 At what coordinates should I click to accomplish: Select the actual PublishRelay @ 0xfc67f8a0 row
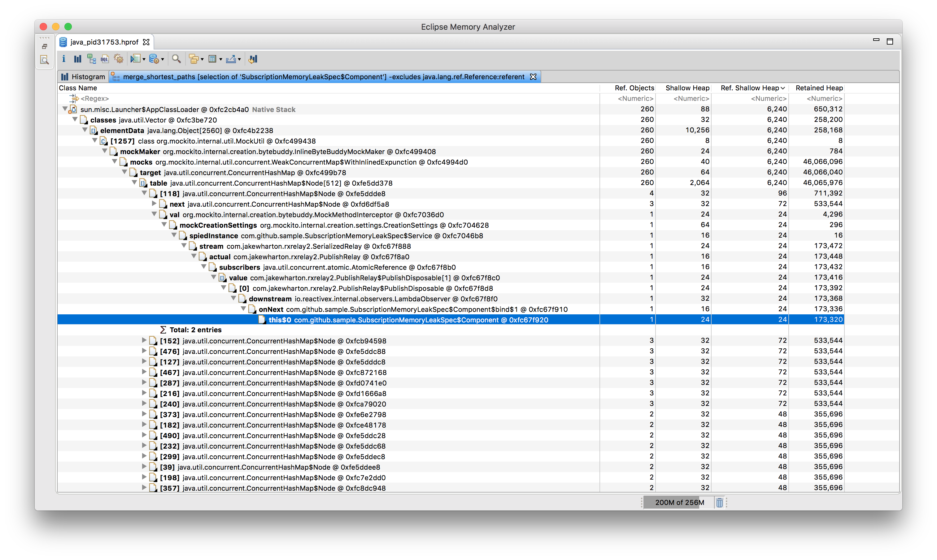click(x=450, y=256)
